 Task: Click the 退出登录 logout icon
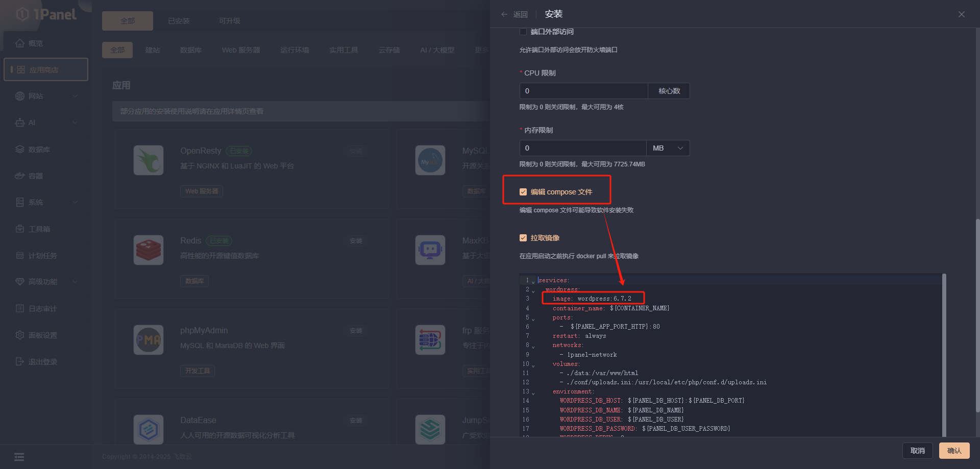pyautogui.click(x=20, y=362)
